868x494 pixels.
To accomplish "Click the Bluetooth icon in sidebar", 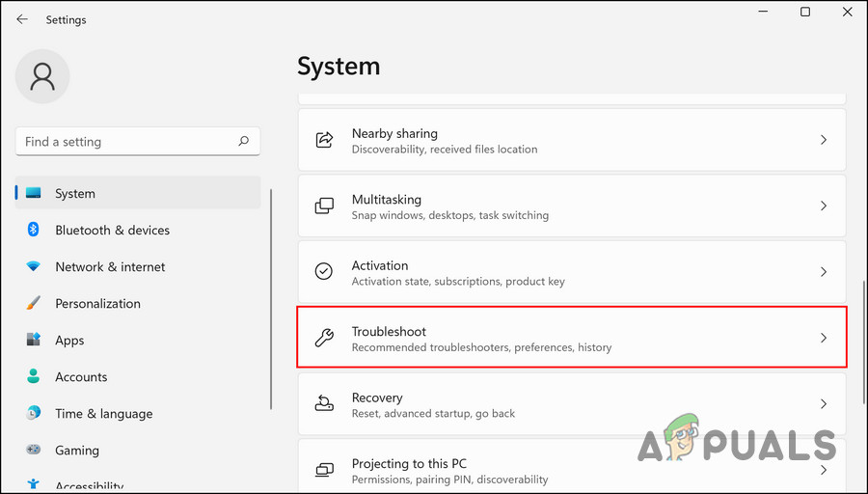I will pyautogui.click(x=33, y=230).
